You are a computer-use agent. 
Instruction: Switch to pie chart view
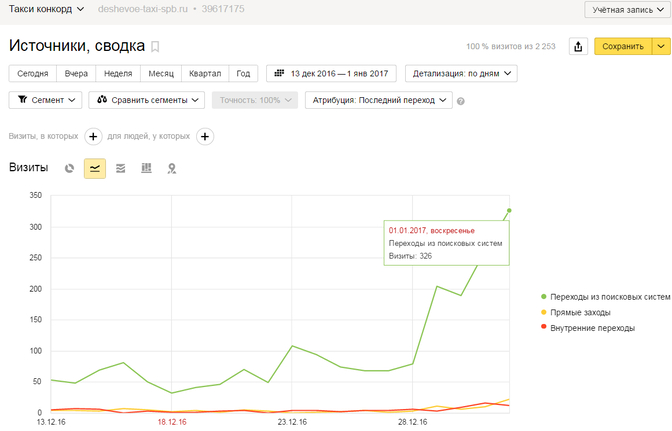pyautogui.click(x=69, y=168)
